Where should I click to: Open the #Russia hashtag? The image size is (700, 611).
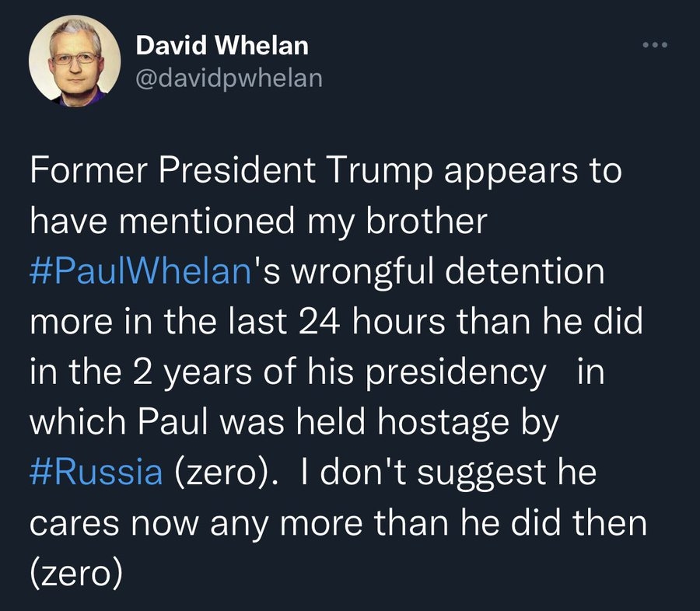click(96, 473)
